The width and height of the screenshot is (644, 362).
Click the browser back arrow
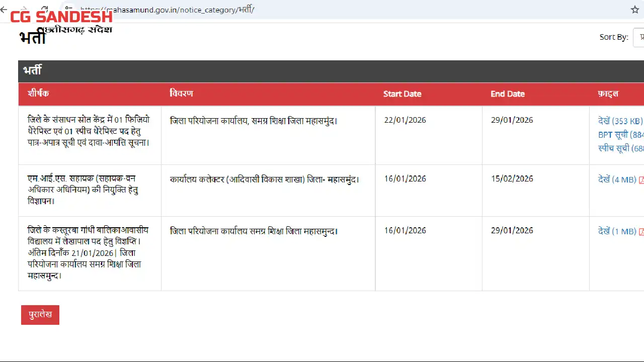tap(4, 10)
